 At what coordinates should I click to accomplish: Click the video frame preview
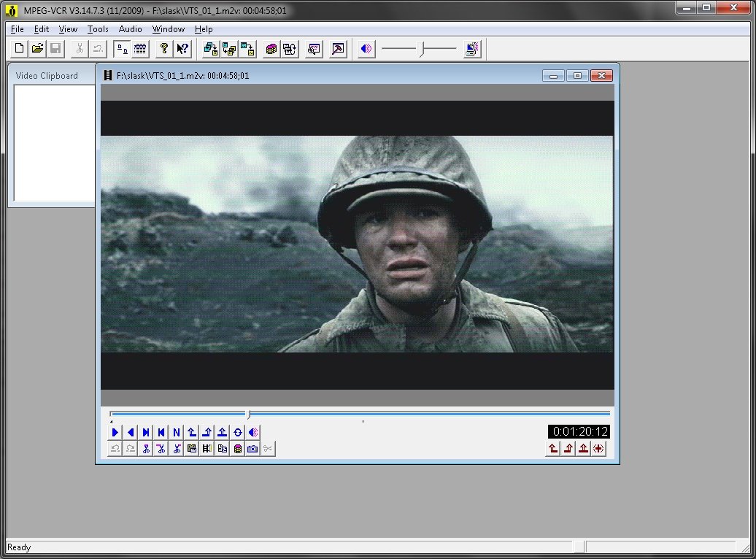358,244
